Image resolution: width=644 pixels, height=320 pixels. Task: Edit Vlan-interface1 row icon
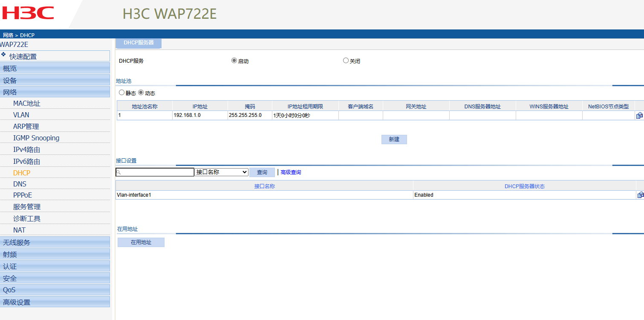pyautogui.click(x=640, y=195)
